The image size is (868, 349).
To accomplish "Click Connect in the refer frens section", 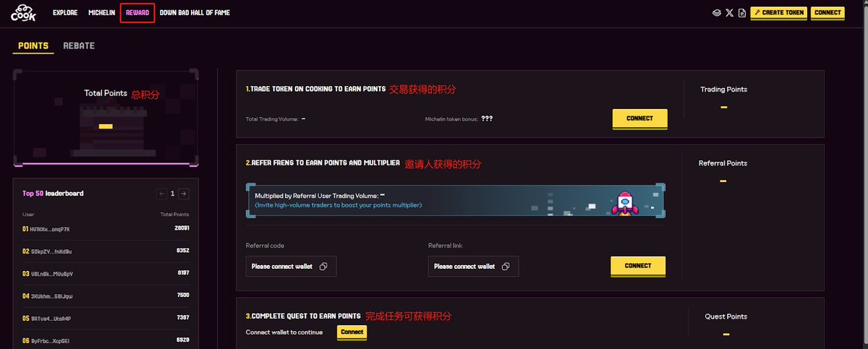I will [638, 266].
